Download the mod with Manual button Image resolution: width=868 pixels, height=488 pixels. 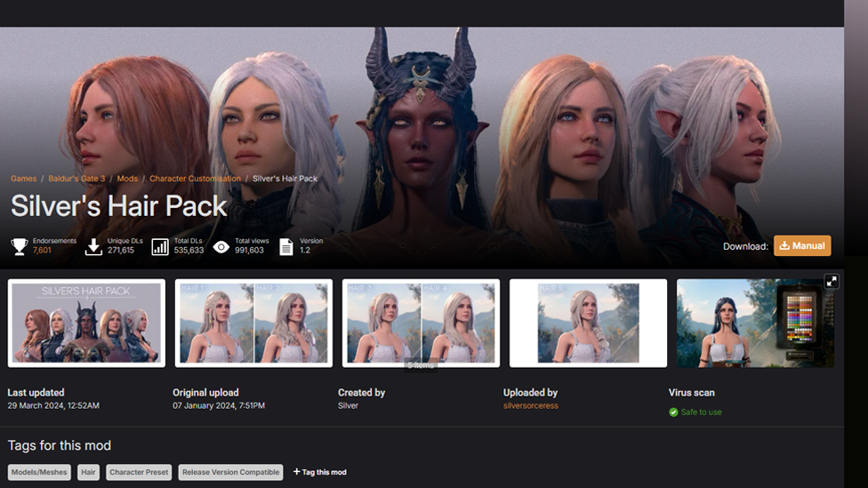point(802,245)
